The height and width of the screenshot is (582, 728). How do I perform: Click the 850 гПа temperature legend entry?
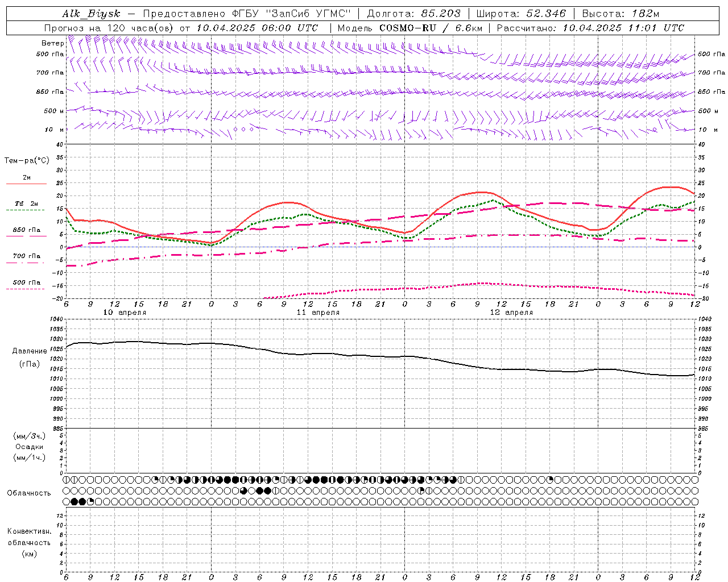pyautogui.click(x=26, y=230)
